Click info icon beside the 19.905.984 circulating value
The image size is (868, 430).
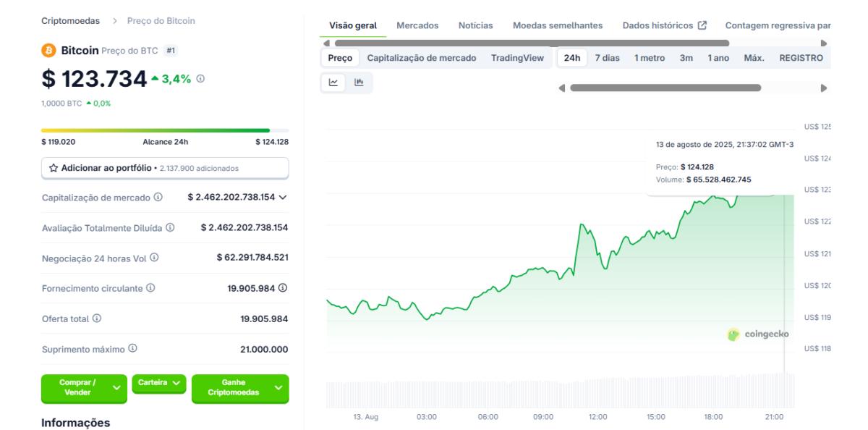283,288
